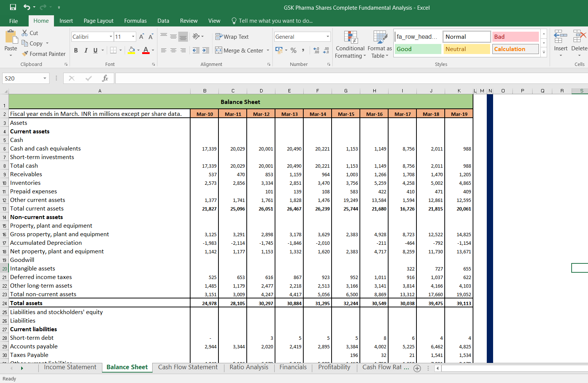Open Font dialog launcher
This screenshot has width=588, height=383.
click(153, 64)
